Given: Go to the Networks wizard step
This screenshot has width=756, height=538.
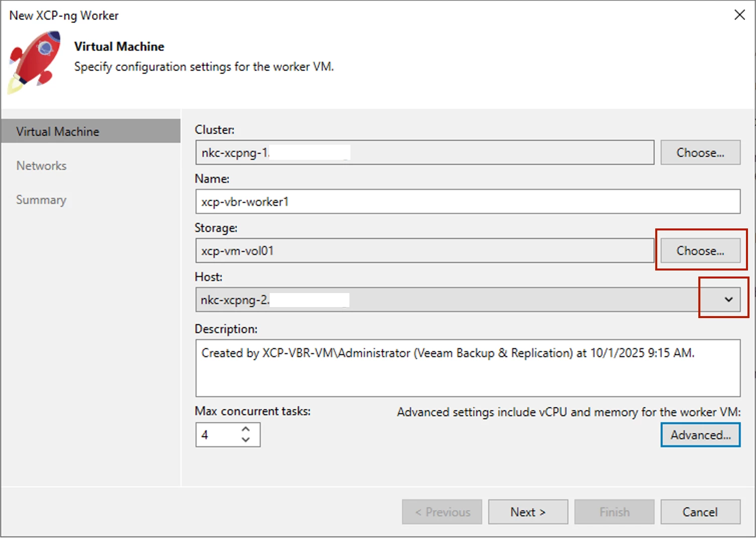Looking at the screenshot, I should tap(42, 166).
